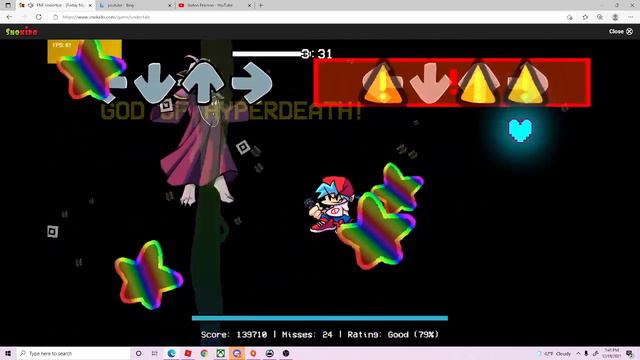The width and height of the screenshot is (640, 360).
Task: Open Microsoft Edge from the taskbar
Action: (x=171, y=353)
